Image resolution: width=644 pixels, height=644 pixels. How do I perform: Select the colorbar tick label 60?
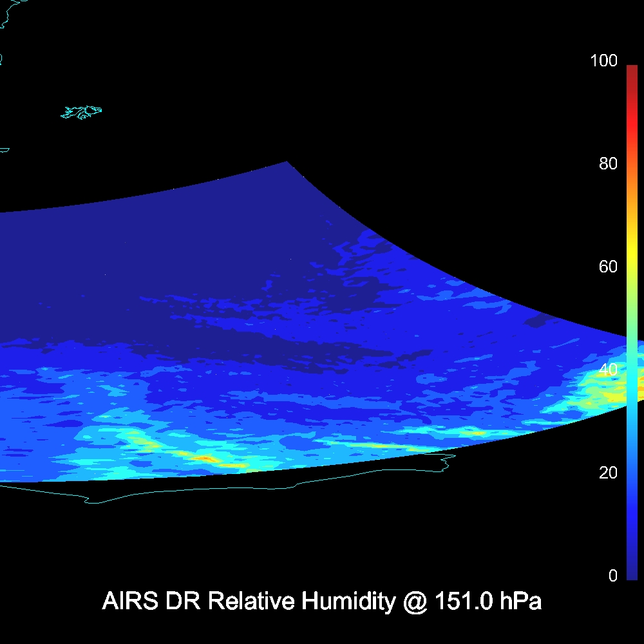pyautogui.click(x=608, y=267)
